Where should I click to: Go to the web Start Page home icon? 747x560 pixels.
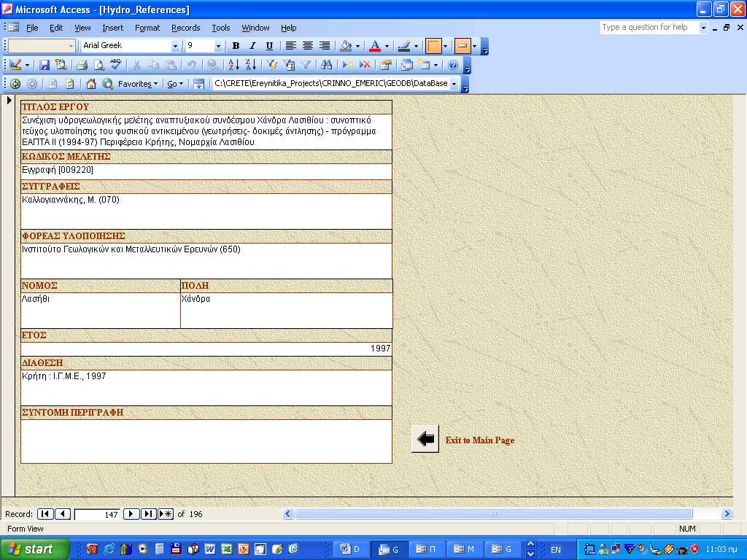tap(90, 84)
